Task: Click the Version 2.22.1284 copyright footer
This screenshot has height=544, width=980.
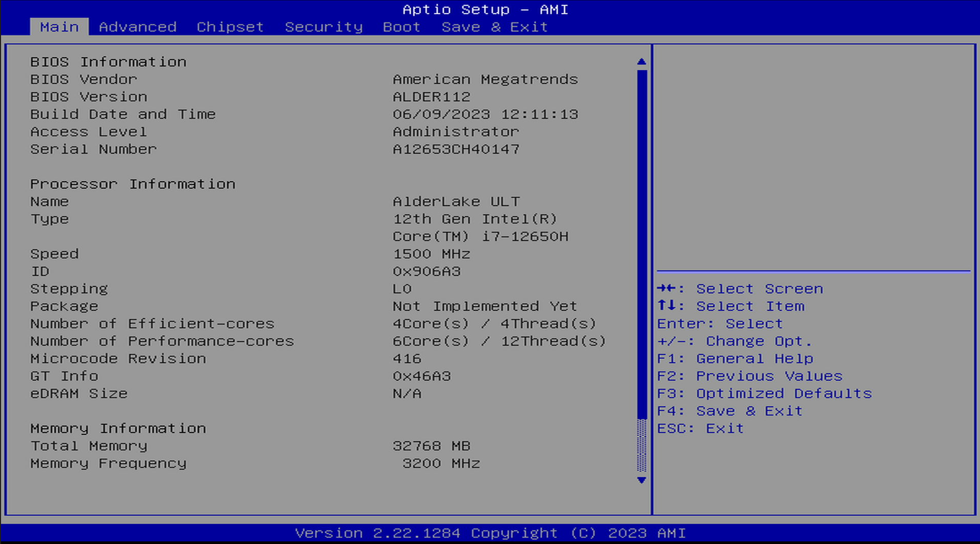Action: click(x=490, y=533)
